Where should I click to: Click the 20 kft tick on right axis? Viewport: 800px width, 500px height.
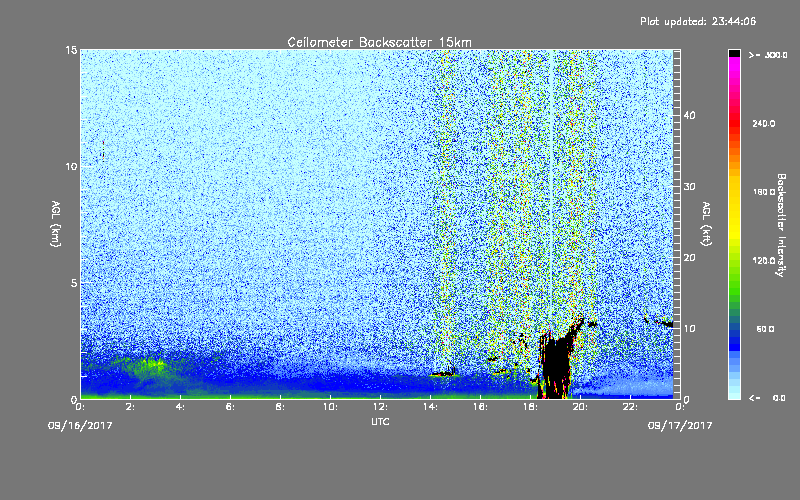689,257
